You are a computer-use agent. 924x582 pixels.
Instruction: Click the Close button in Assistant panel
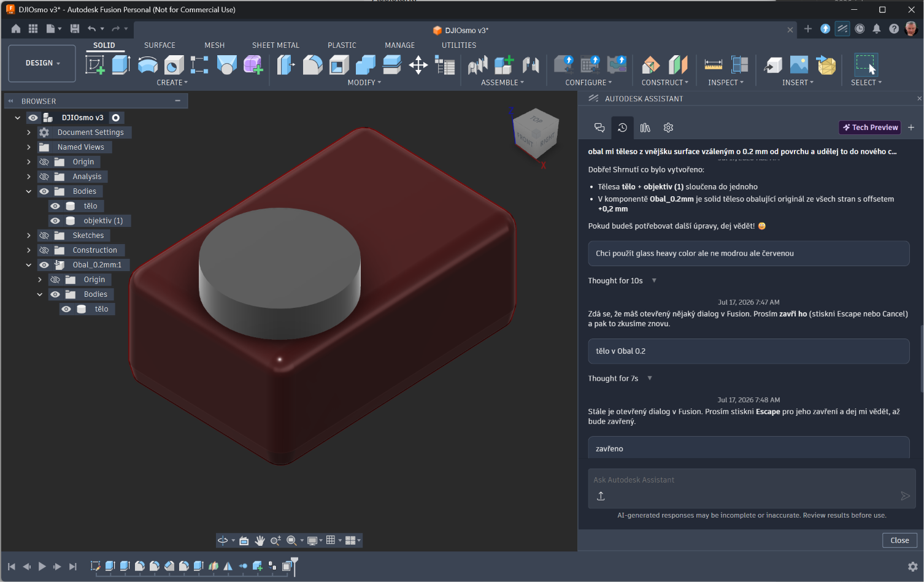coord(899,540)
